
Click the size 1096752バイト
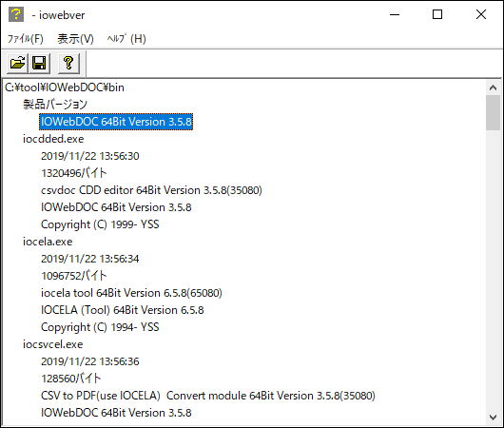pyautogui.click(x=73, y=276)
